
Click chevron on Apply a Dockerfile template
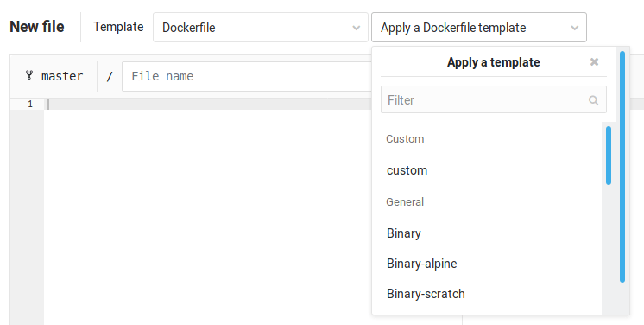point(575,28)
